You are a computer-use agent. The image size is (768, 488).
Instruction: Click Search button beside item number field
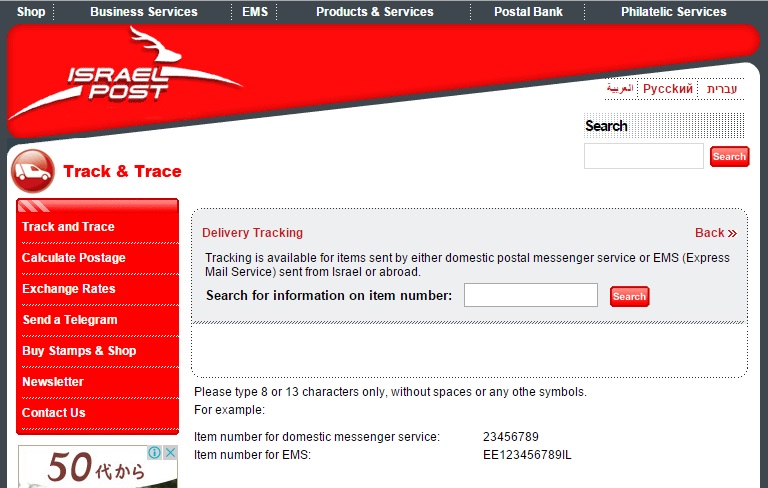pos(629,296)
